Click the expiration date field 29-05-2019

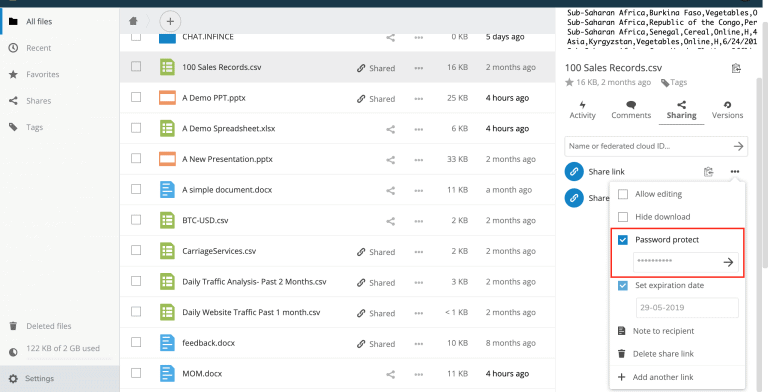687,308
